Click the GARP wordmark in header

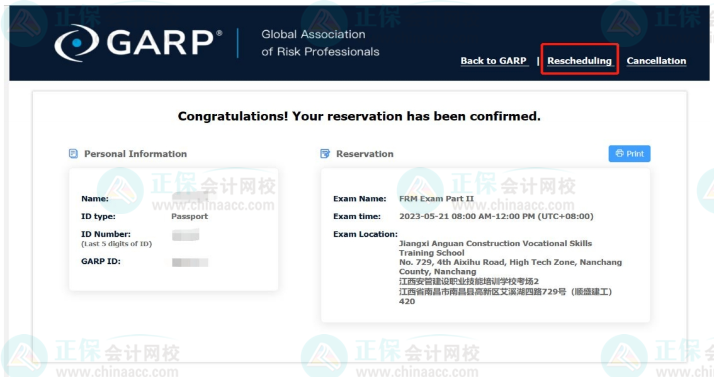pos(160,43)
